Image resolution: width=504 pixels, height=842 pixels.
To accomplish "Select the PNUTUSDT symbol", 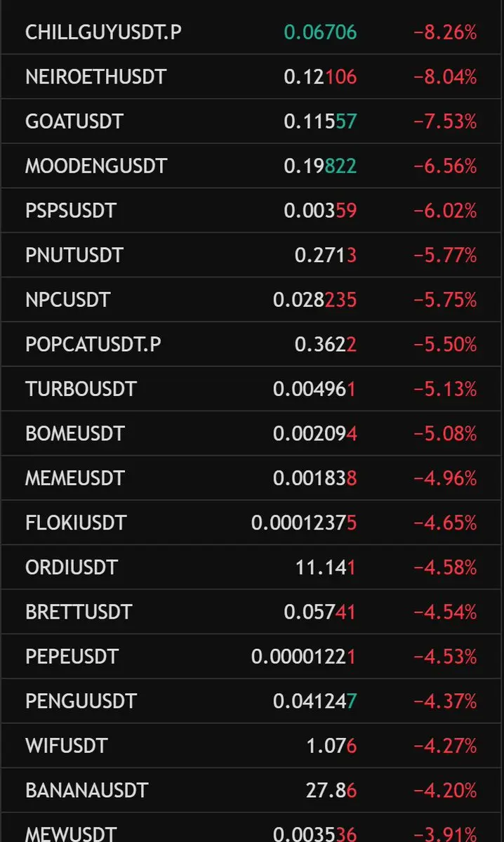I will (x=74, y=255).
